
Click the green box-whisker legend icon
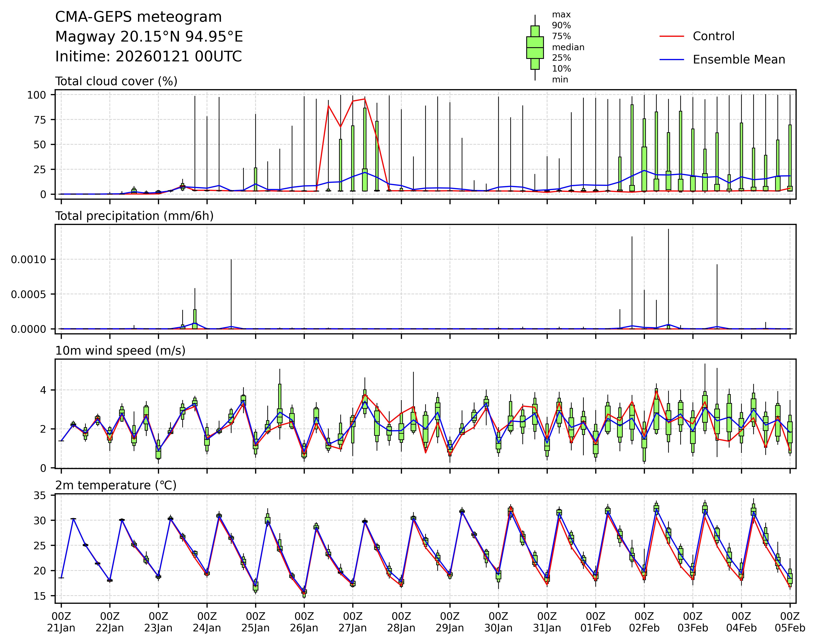click(535, 48)
